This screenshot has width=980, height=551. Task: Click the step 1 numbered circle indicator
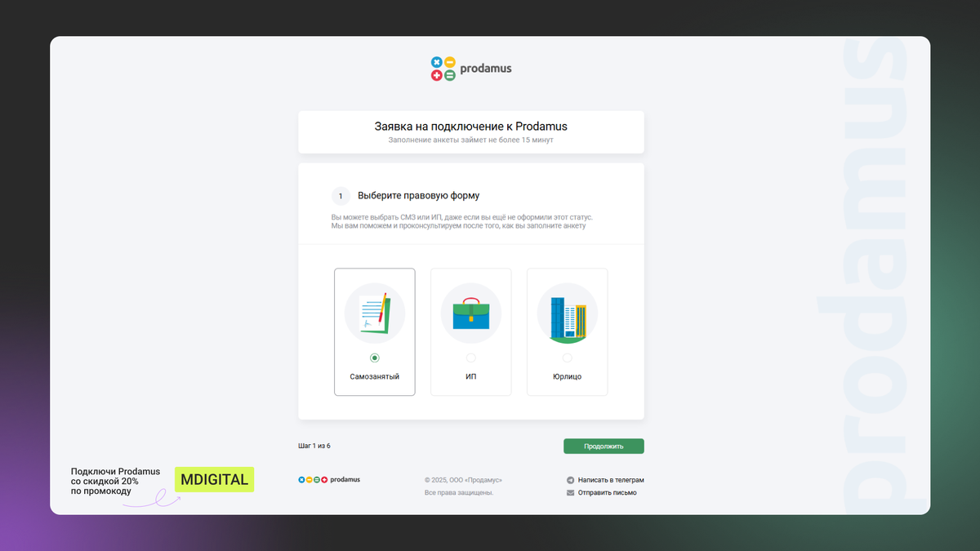click(341, 196)
